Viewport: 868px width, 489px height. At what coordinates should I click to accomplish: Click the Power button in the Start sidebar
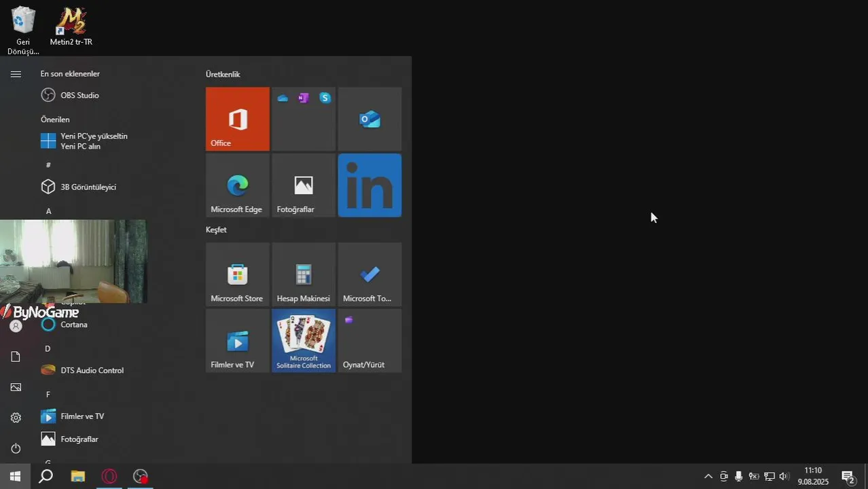coord(16,448)
